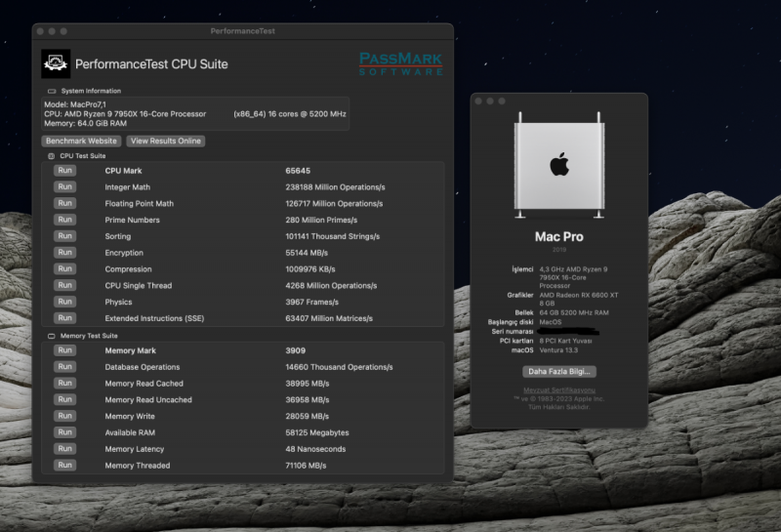Run the Memory Mark test
The width and height of the screenshot is (781, 532).
tap(64, 350)
